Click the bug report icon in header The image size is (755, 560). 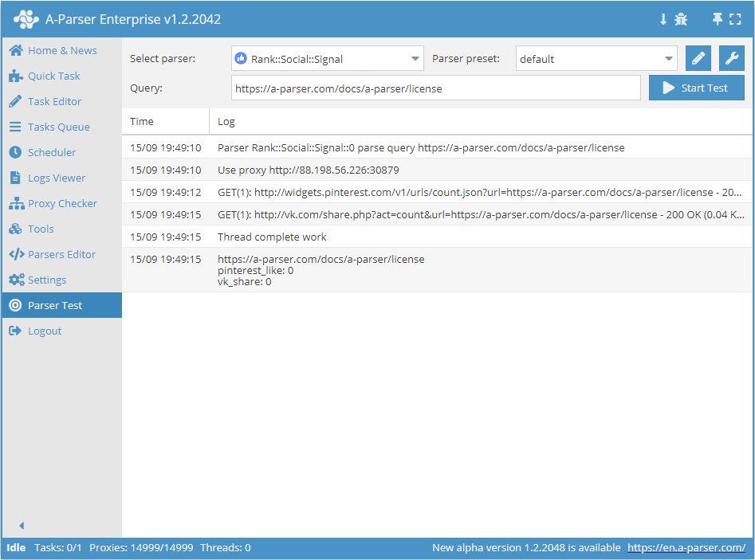(681, 19)
